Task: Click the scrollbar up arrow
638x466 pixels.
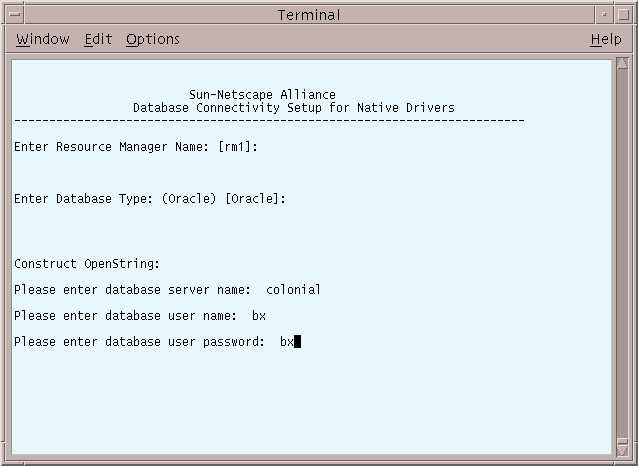Action: point(622,63)
